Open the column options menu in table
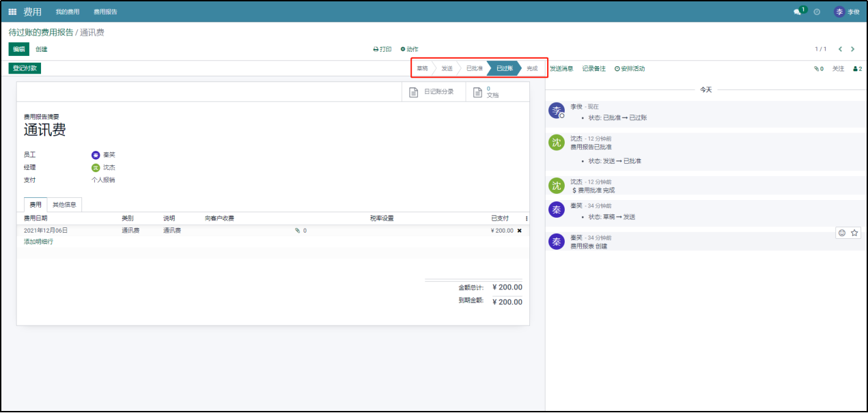 (526, 218)
